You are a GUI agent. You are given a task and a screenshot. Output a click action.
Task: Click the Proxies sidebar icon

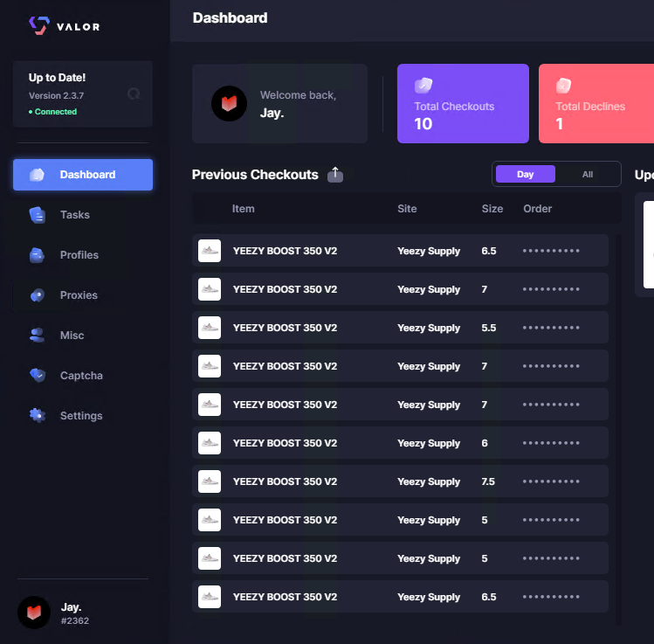[38, 295]
